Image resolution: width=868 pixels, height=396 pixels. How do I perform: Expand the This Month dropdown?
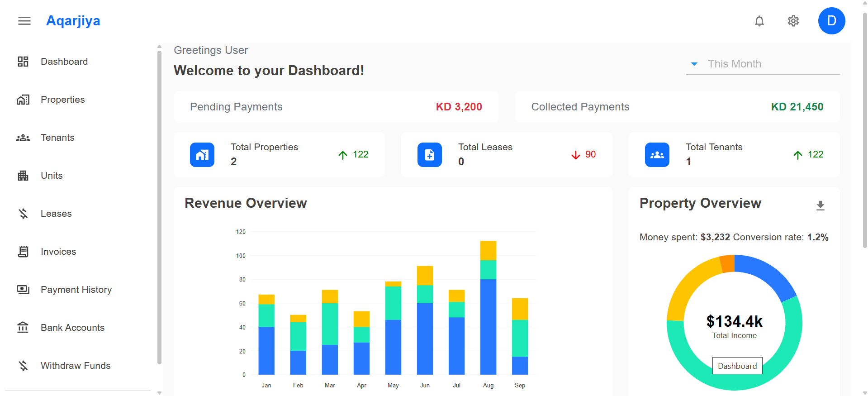click(x=763, y=64)
